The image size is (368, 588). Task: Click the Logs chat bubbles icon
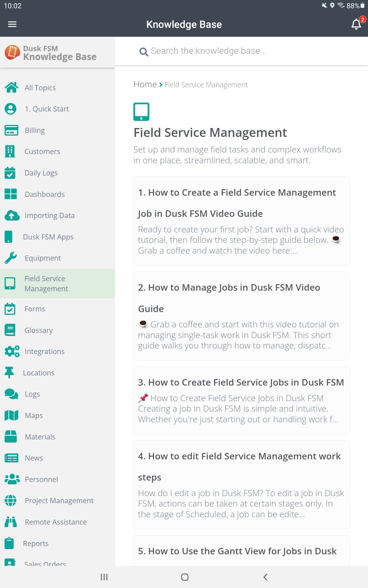tap(11, 394)
